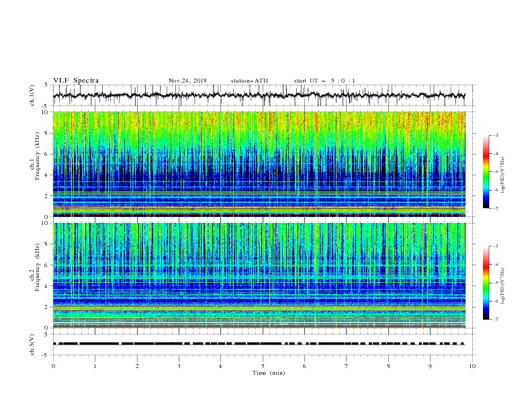Click the "-3" tick on ch.2 color bar
The height and width of the screenshot is (411, 532).
pos(495,246)
